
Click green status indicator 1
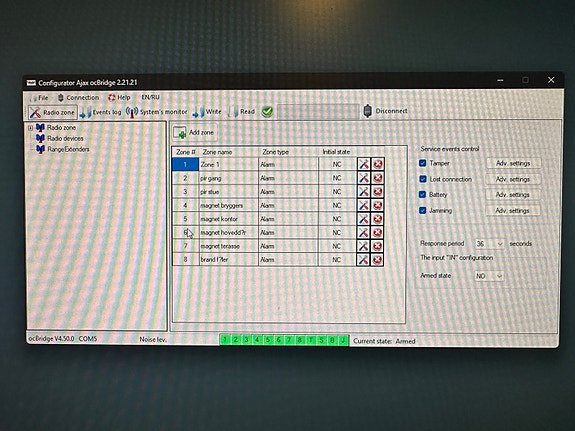225,340
